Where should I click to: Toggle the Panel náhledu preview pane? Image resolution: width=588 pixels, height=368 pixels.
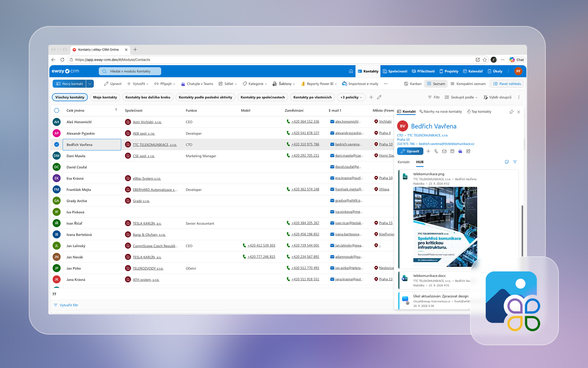click(507, 84)
